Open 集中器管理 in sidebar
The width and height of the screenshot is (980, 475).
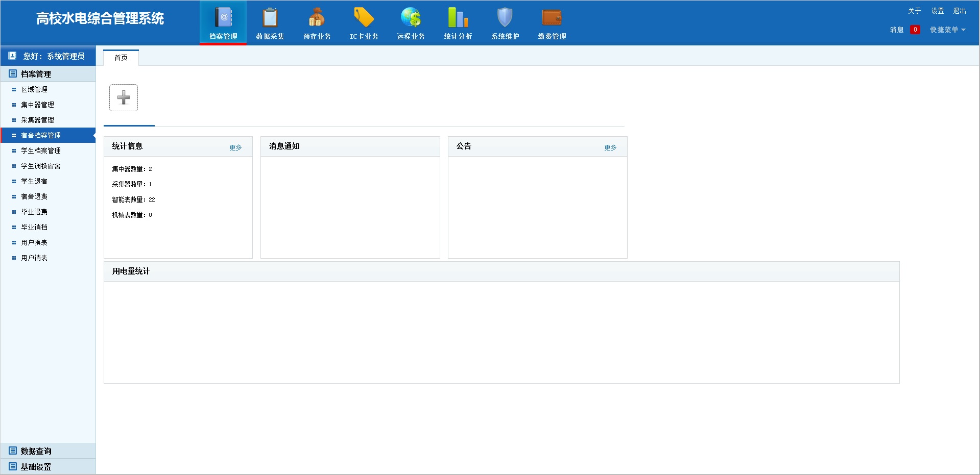(37, 105)
